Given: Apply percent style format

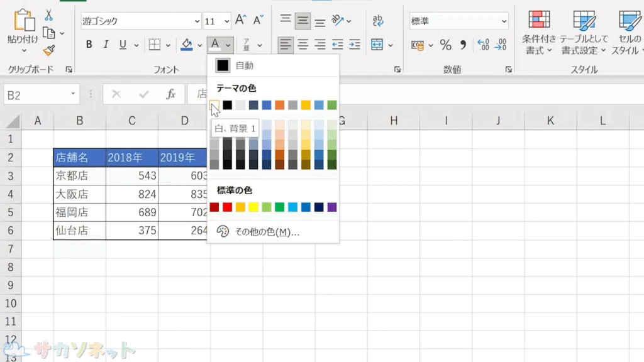Looking at the screenshot, I should tap(446, 45).
